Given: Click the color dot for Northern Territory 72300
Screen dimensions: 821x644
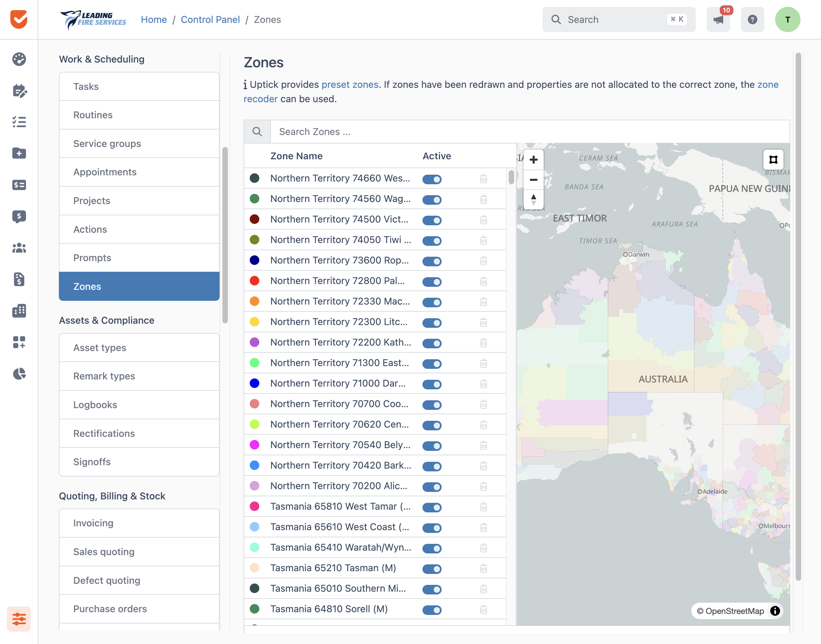Looking at the screenshot, I should 255,322.
